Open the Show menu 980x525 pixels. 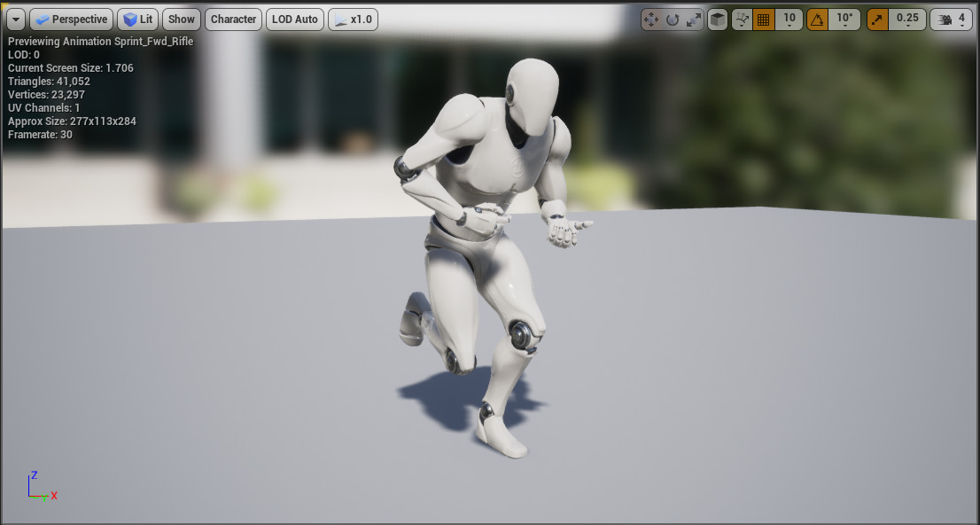181,19
